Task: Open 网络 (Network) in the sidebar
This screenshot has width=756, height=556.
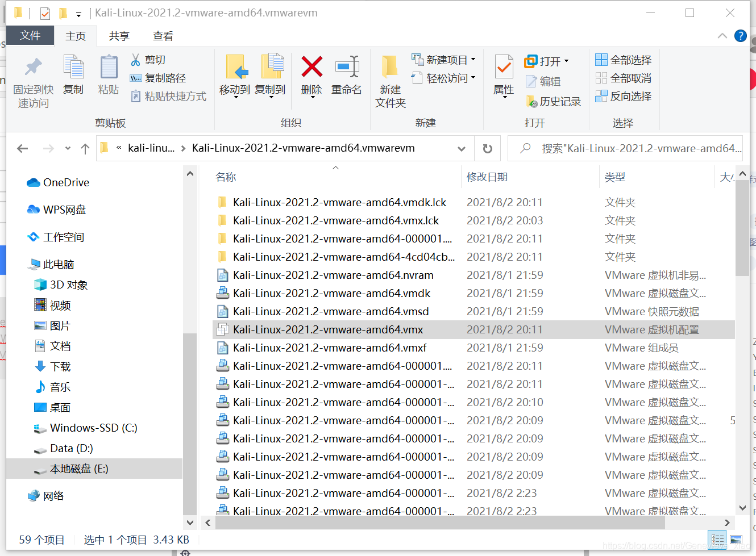Action: [45, 496]
